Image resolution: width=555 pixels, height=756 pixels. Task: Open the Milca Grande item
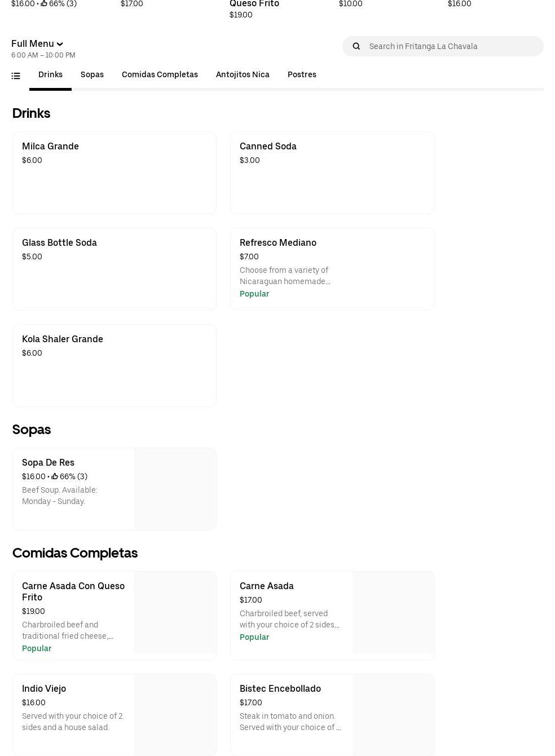[x=114, y=173]
